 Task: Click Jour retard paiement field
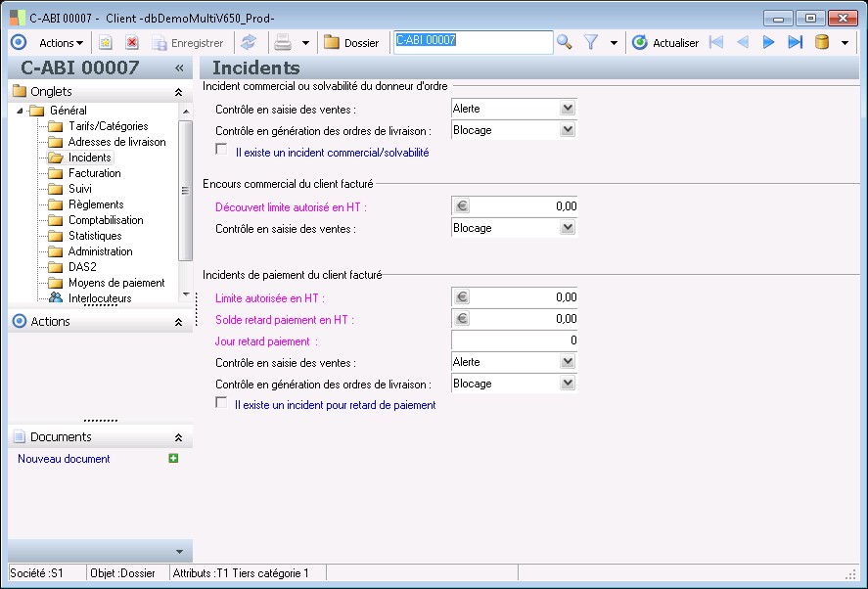pyautogui.click(x=515, y=340)
